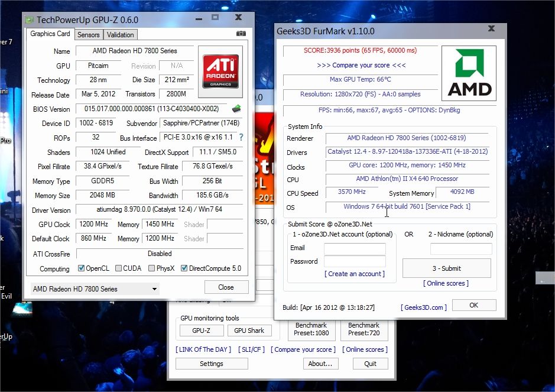The height and width of the screenshot is (392, 555).
Task: Click the Device ID value '1002 - 6819'
Action: [96, 123]
